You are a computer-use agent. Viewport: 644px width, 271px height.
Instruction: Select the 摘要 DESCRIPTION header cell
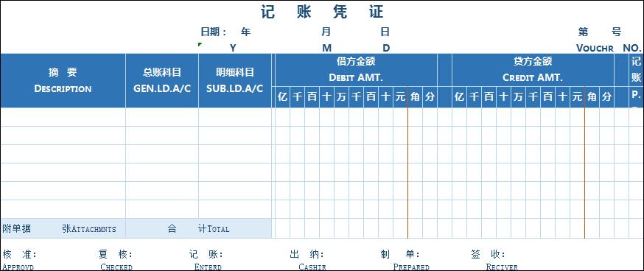[63, 80]
